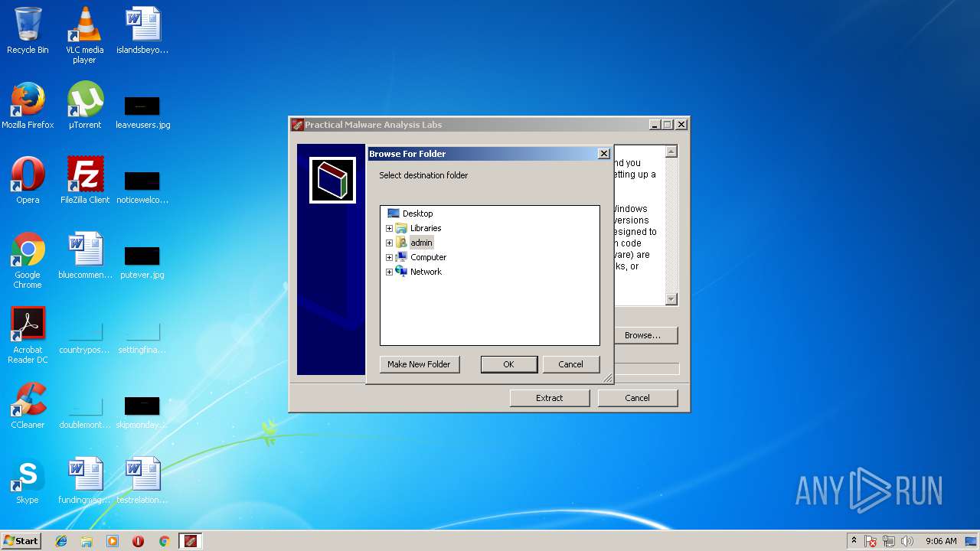This screenshot has height=551, width=980.
Task: Launch Skype desktop shortcut
Action: coord(28,481)
